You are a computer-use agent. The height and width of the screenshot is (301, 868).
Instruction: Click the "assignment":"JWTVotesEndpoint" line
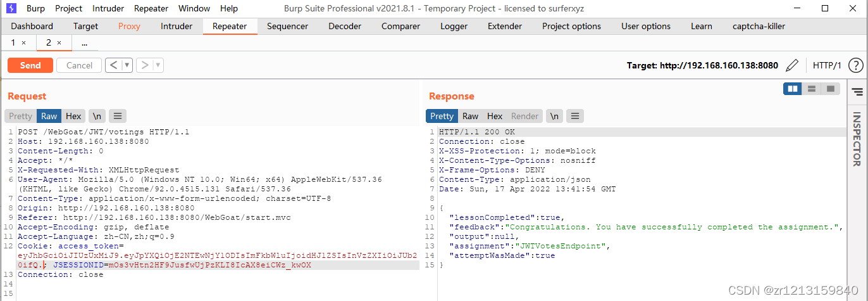[x=529, y=246]
